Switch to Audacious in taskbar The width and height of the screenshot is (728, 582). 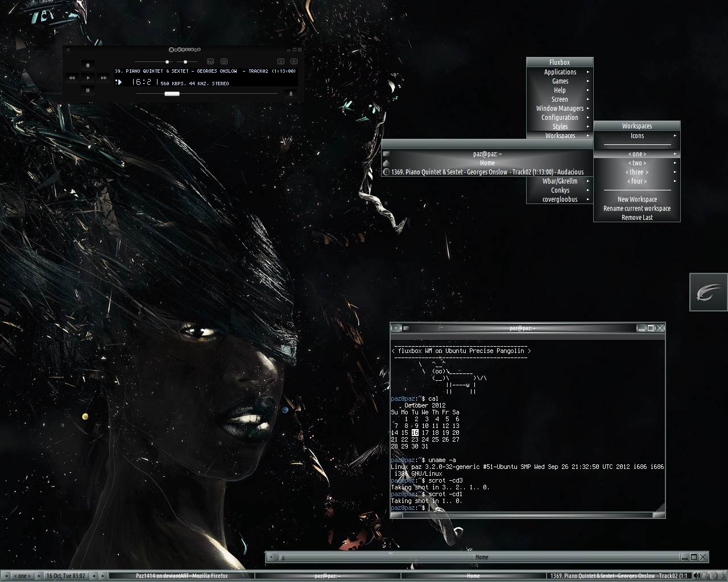click(619, 576)
